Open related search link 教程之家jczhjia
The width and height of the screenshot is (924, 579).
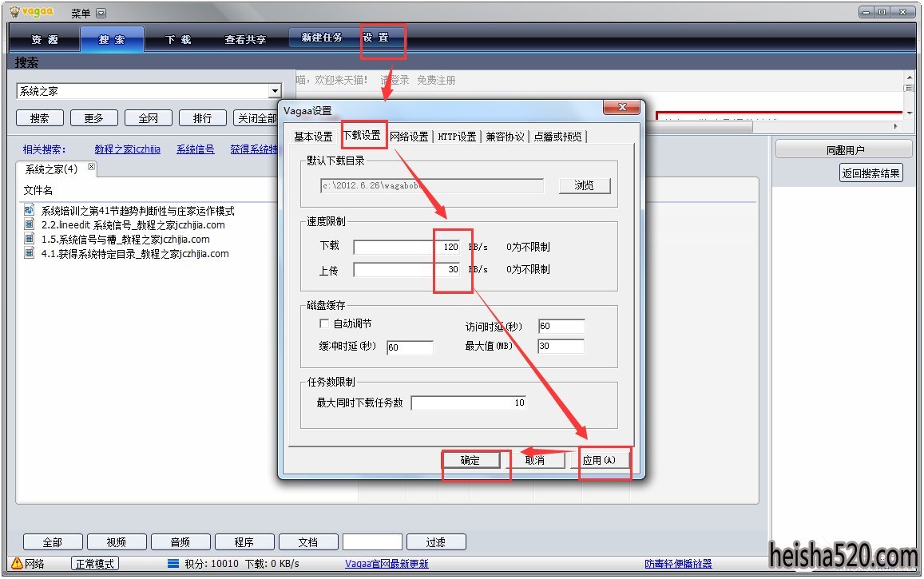[x=127, y=149]
